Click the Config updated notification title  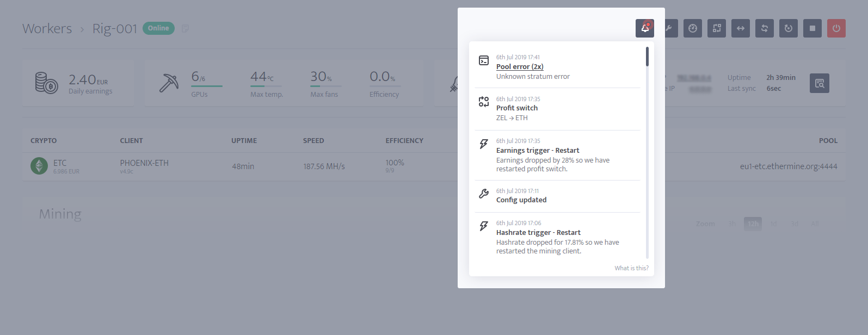521,200
